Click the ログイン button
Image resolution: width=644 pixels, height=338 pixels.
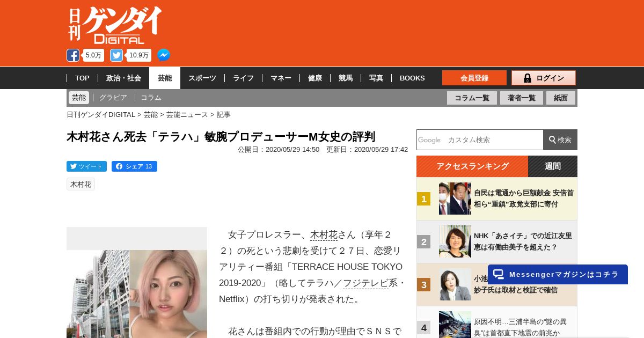coord(544,78)
